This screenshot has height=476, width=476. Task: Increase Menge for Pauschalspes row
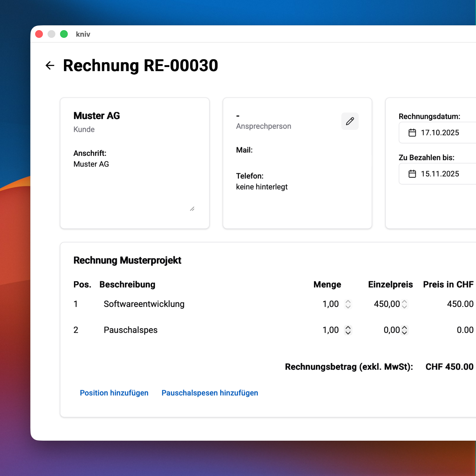click(x=348, y=327)
